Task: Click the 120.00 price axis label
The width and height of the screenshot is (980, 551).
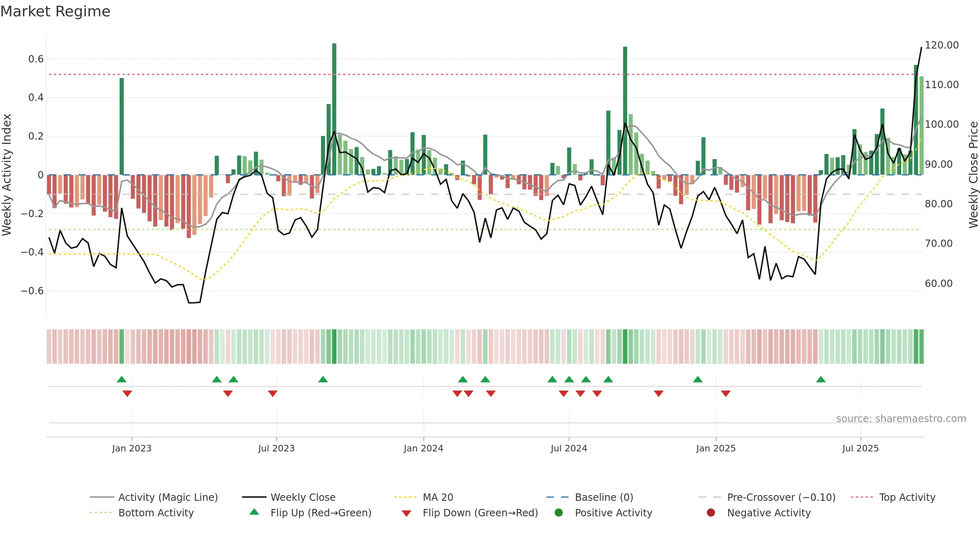Action: [942, 45]
